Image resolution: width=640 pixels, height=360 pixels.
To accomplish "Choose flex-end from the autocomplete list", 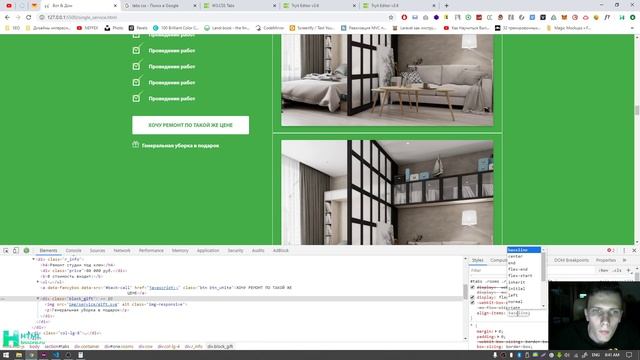I will 518,269.
